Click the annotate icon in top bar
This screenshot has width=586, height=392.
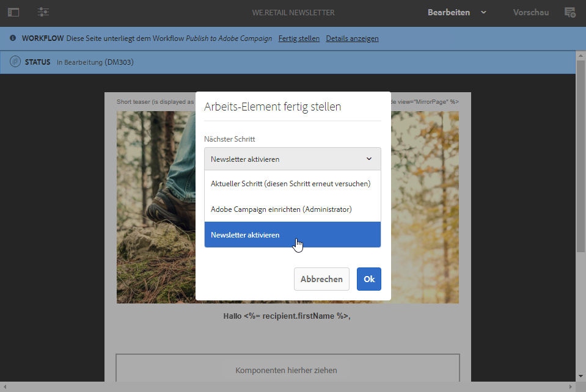point(570,12)
